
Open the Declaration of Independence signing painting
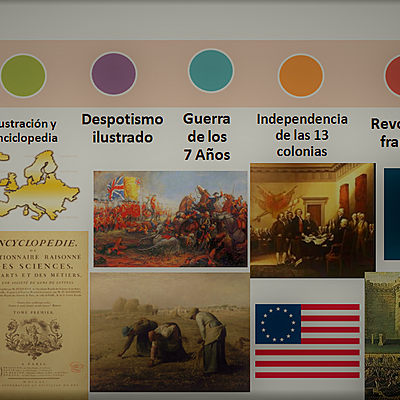pyautogui.click(x=313, y=220)
